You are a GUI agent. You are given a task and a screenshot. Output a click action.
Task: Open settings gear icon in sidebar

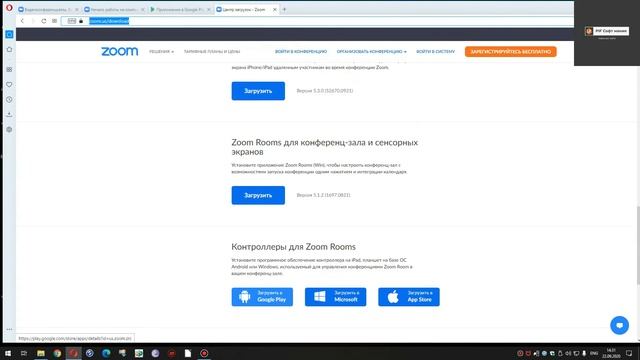pos(9,130)
